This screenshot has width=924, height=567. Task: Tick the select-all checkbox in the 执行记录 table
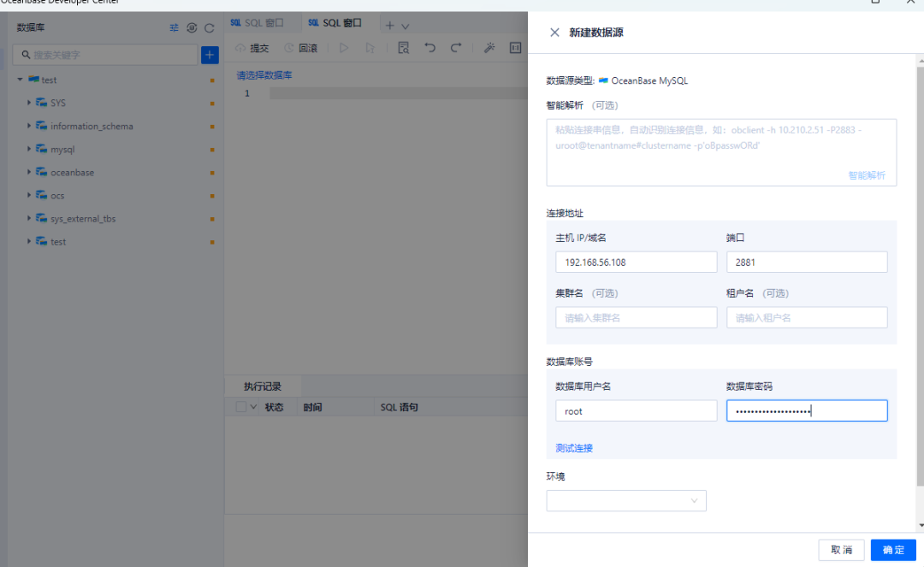point(241,407)
